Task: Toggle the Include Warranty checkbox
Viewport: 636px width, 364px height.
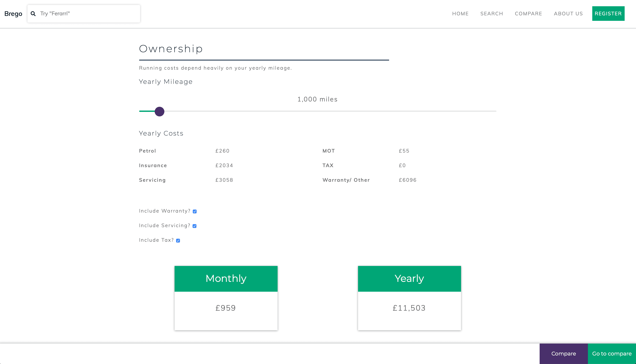Action: point(195,212)
